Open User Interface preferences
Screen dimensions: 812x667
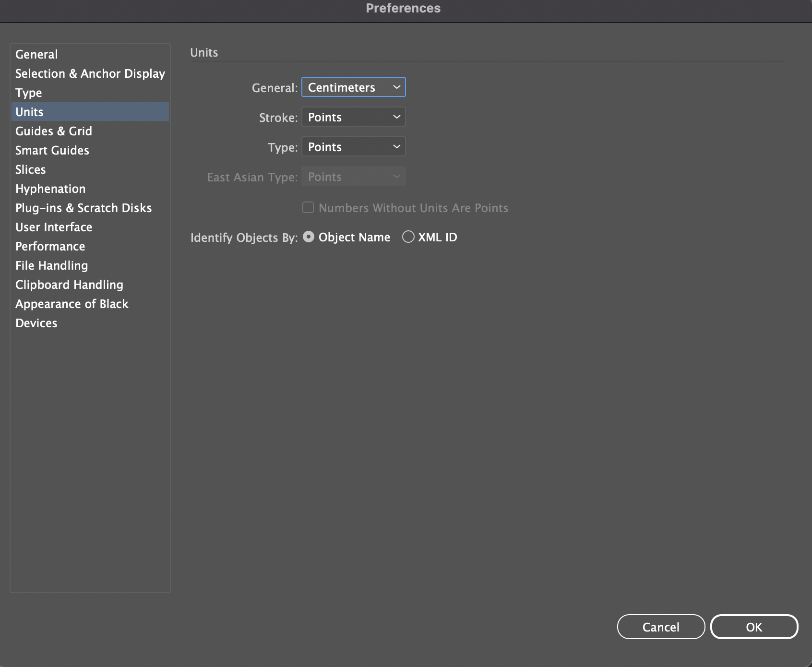pyautogui.click(x=54, y=227)
